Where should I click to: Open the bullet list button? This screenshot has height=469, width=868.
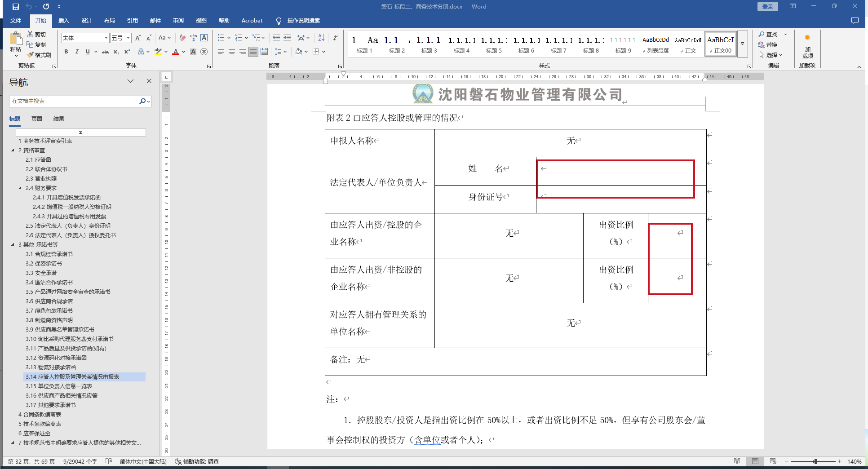tap(221, 38)
